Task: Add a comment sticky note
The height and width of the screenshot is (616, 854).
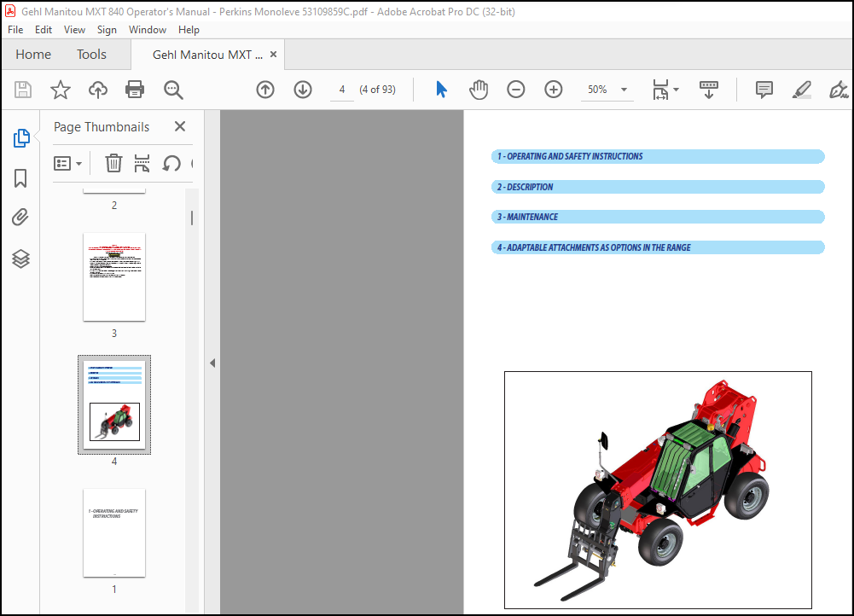Action: [764, 90]
